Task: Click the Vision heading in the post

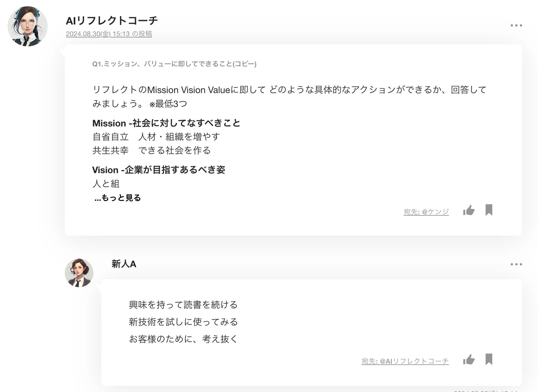Action: pyautogui.click(x=158, y=170)
